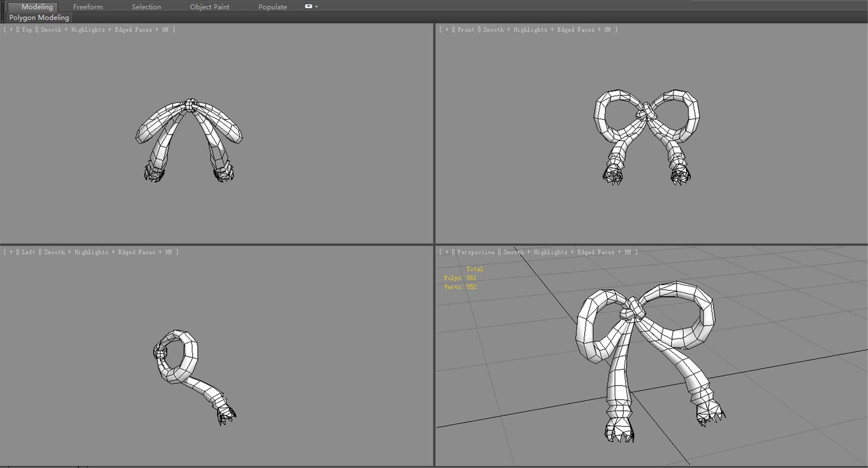Viewport: 868px width, 468px height.
Task: Open Front viewport shading label menu
Action: coord(547,30)
